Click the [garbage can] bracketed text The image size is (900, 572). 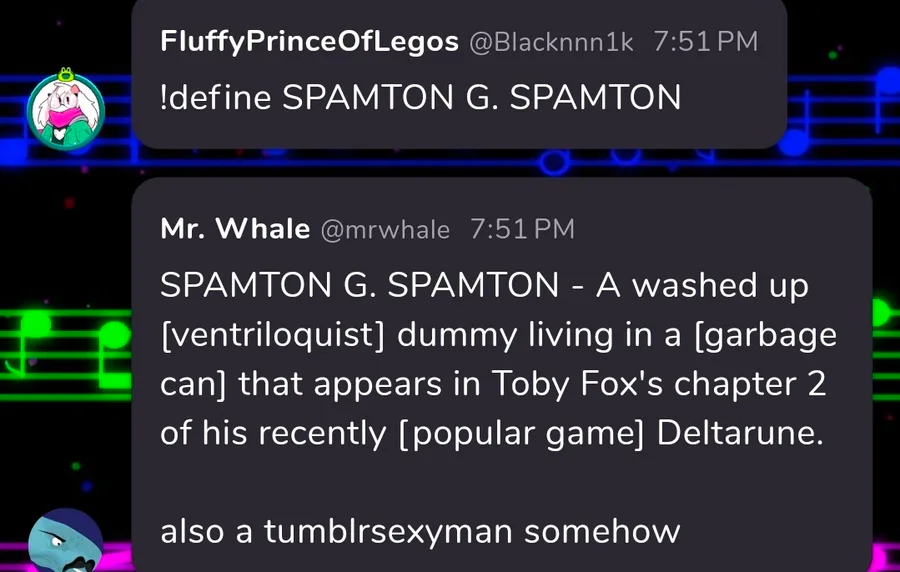[760, 334]
